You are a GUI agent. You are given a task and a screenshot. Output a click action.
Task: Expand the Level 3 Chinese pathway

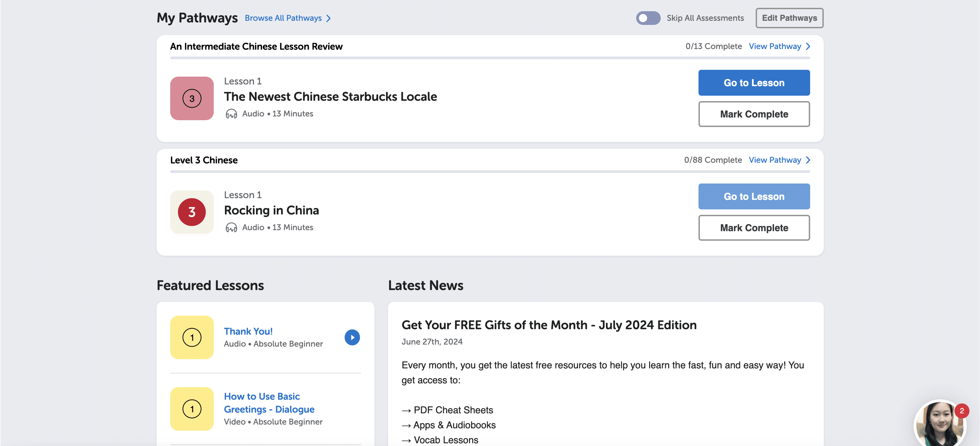pyautogui.click(x=780, y=160)
